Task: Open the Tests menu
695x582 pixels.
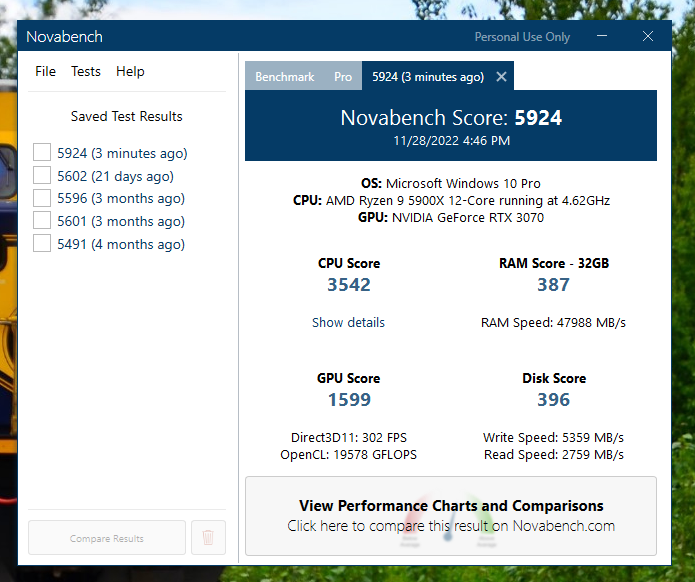Action: pyautogui.click(x=86, y=71)
